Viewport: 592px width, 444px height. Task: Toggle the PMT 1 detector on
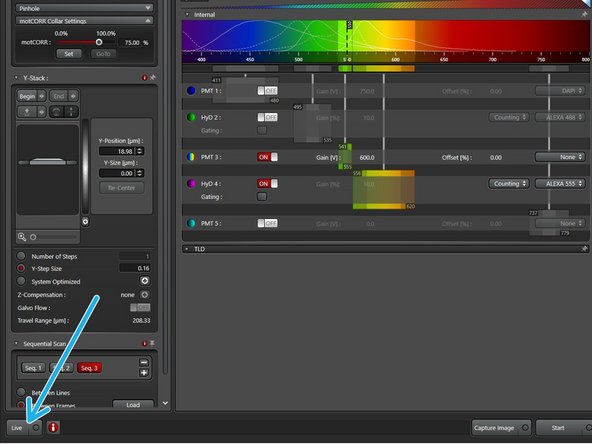coord(267,91)
